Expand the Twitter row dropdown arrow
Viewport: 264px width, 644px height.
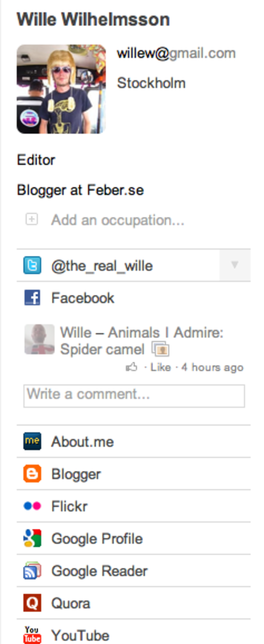[235, 265]
